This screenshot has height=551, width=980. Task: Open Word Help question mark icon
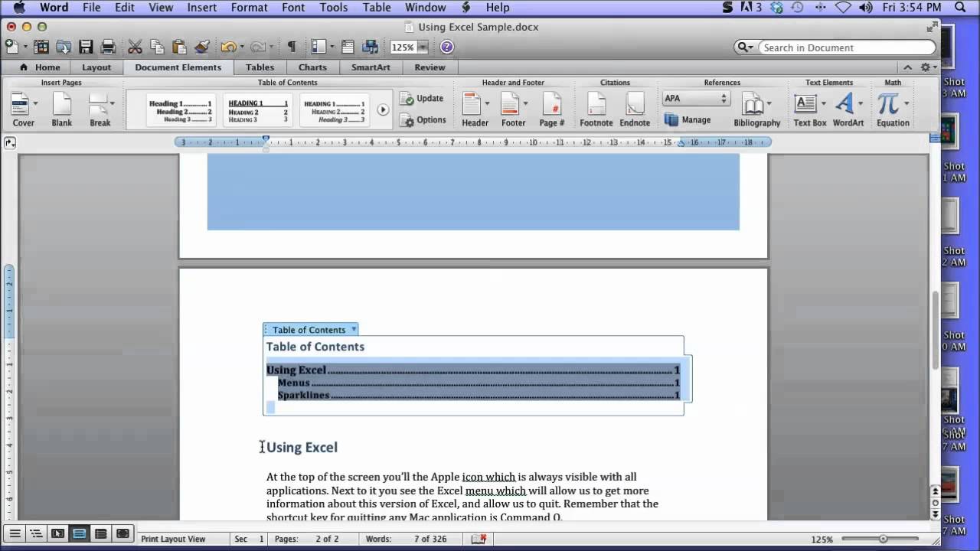click(x=447, y=47)
